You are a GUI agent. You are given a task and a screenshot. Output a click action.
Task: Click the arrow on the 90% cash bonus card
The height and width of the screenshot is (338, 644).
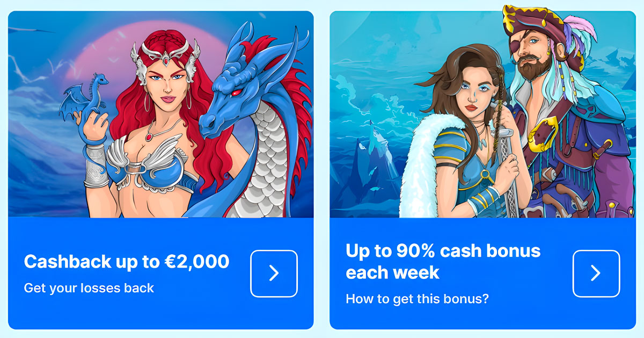click(x=596, y=274)
